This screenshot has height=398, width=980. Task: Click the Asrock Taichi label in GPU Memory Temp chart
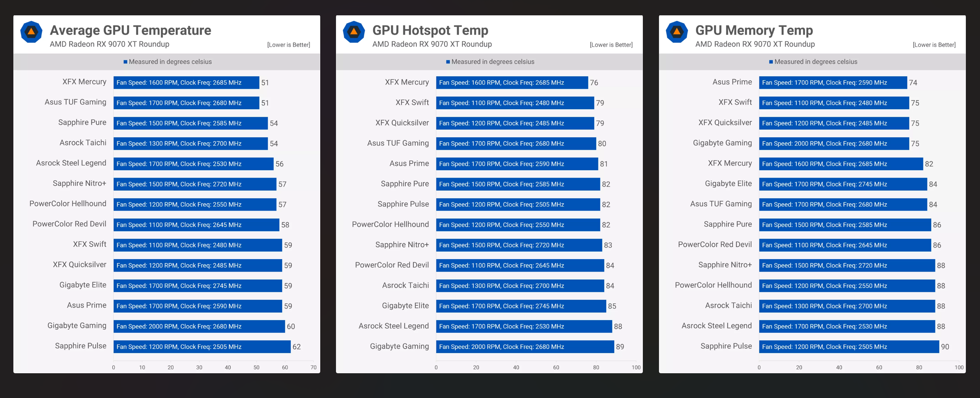pos(729,305)
